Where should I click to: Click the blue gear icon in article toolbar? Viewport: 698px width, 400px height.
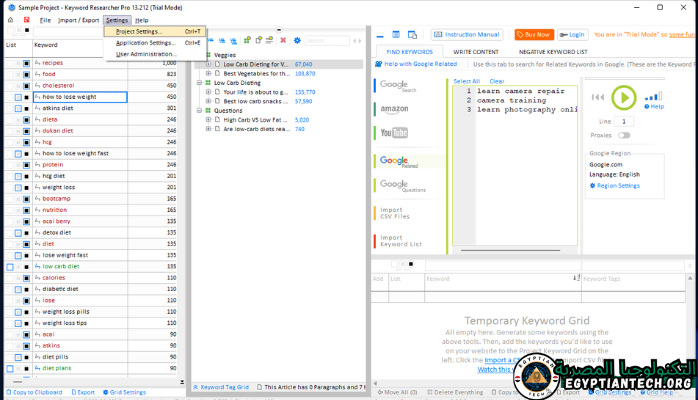[297, 41]
